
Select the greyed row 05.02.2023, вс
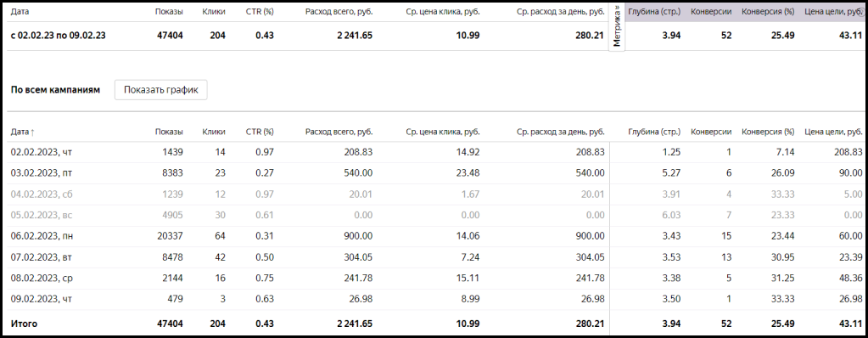435,215
